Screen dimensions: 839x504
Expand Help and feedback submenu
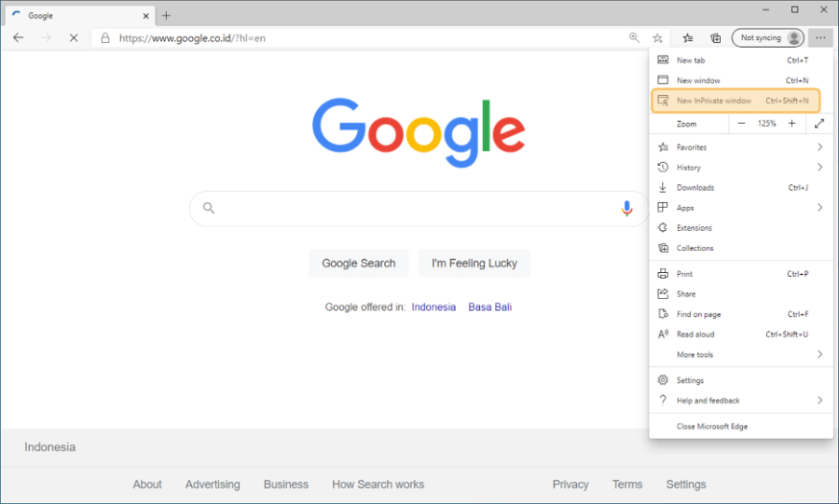[741, 401]
